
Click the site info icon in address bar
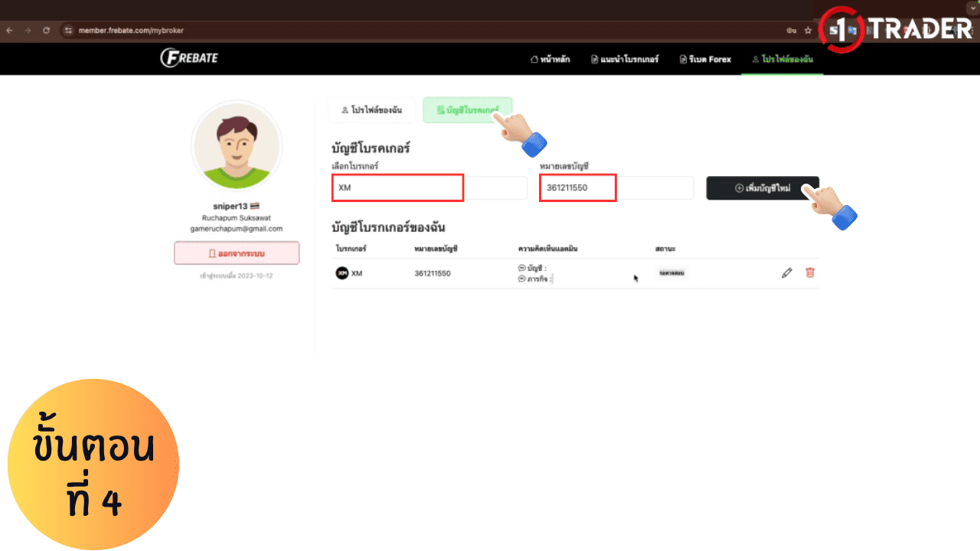[x=68, y=31]
